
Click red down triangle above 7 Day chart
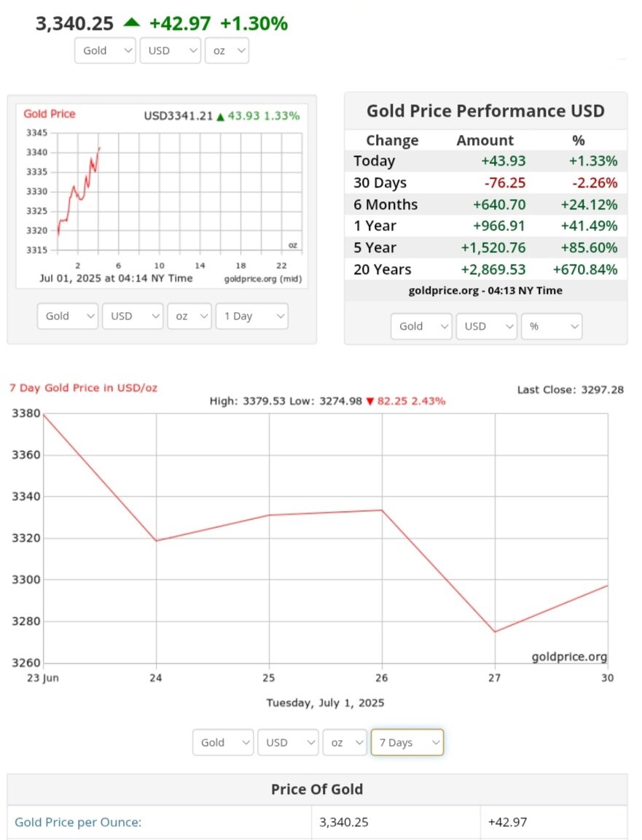coord(370,401)
